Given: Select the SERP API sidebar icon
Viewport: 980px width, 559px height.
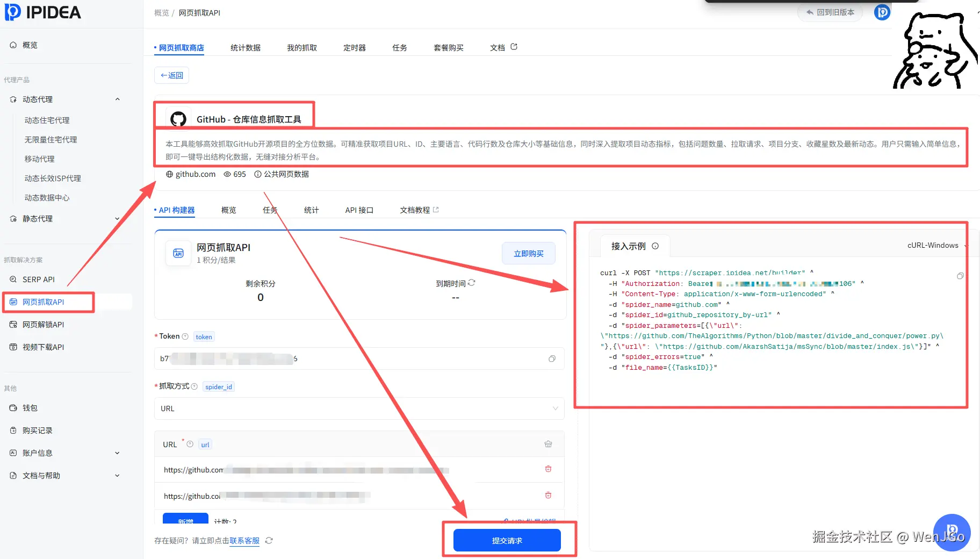Looking at the screenshot, I should (13, 279).
